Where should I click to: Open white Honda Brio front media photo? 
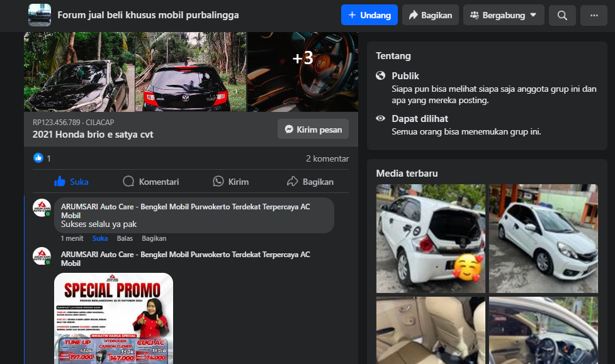543,238
